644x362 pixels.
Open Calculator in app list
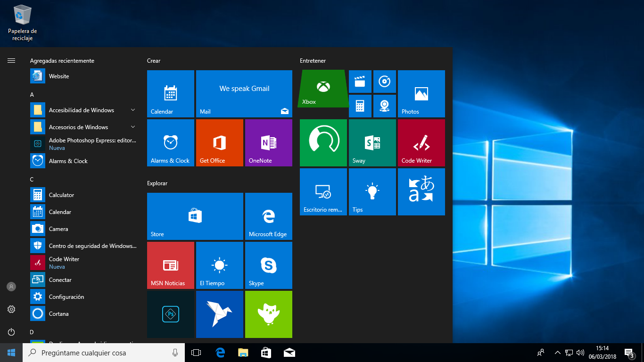pyautogui.click(x=84, y=195)
